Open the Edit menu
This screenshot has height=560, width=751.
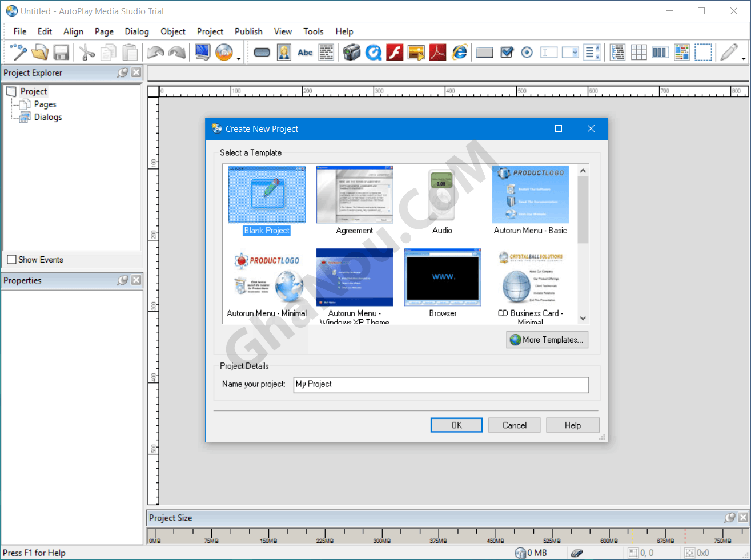[45, 31]
